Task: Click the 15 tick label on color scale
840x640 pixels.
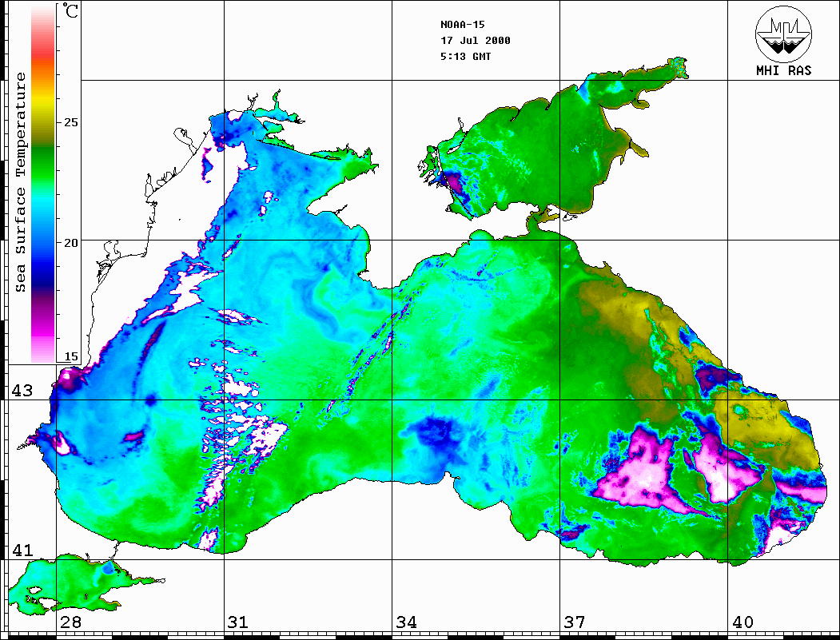Action: tap(70, 356)
